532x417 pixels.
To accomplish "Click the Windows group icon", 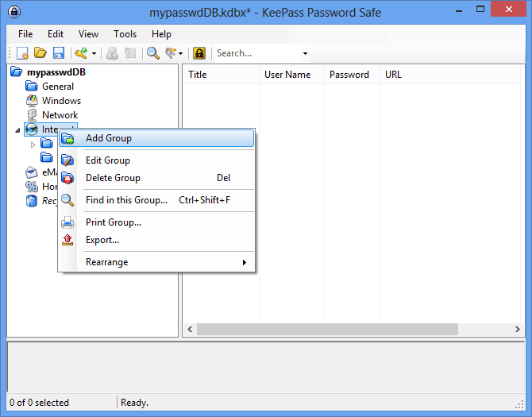I will click(x=32, y=101).
